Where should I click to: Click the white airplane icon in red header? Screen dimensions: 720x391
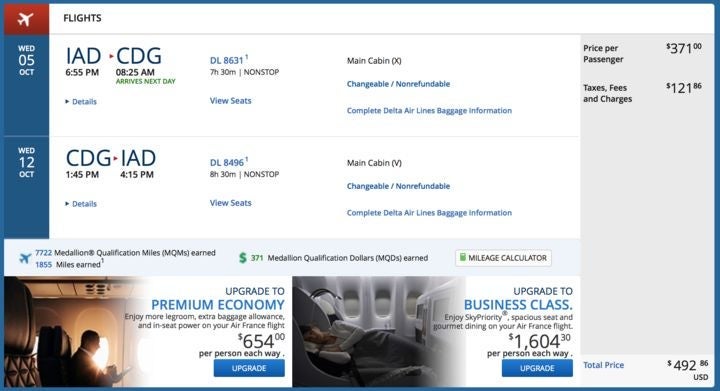25,19
